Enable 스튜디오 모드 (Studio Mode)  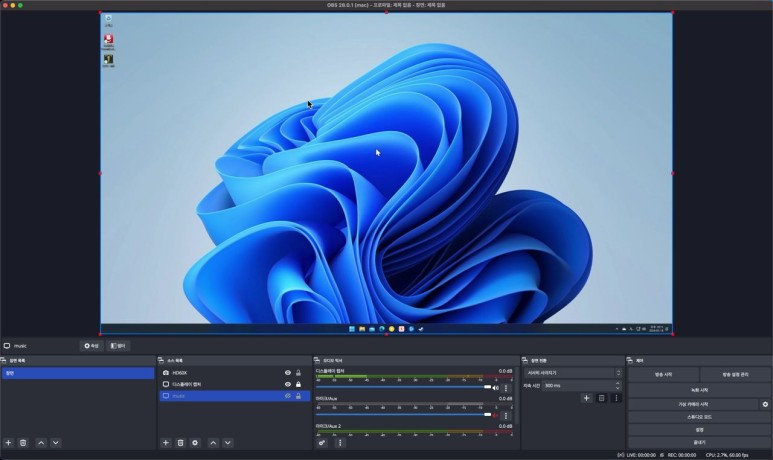pos(699,417)
